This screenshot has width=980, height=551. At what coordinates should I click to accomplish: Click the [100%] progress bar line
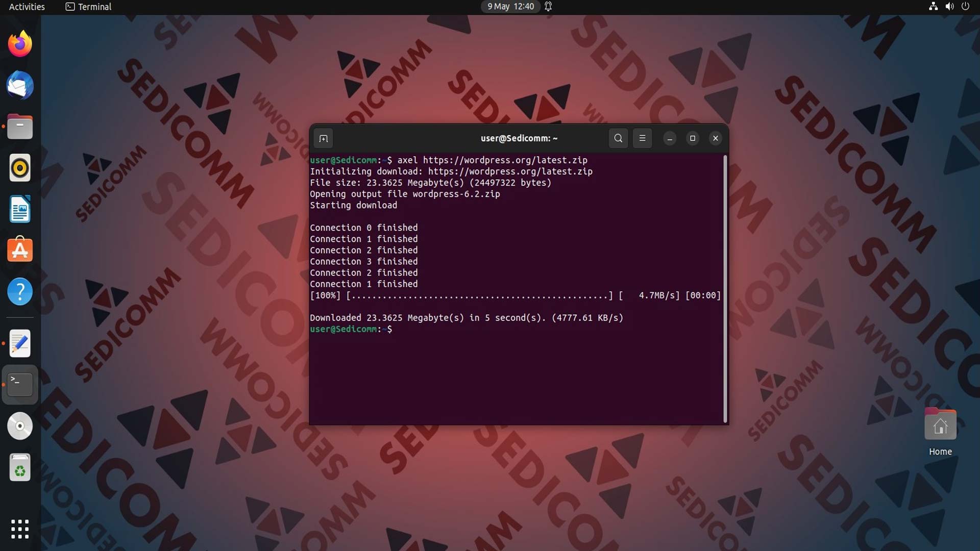pos(515,295)
